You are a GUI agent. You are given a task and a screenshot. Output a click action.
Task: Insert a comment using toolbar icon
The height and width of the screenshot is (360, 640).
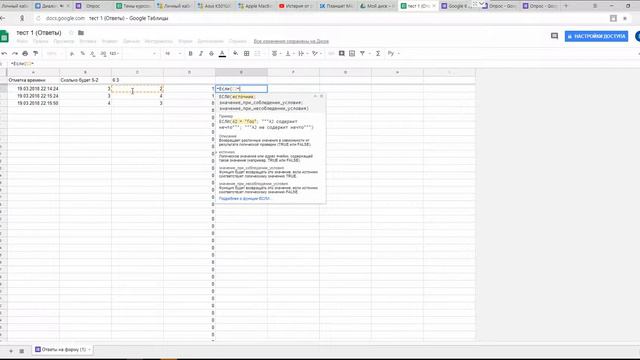click(x=342, y=53)
